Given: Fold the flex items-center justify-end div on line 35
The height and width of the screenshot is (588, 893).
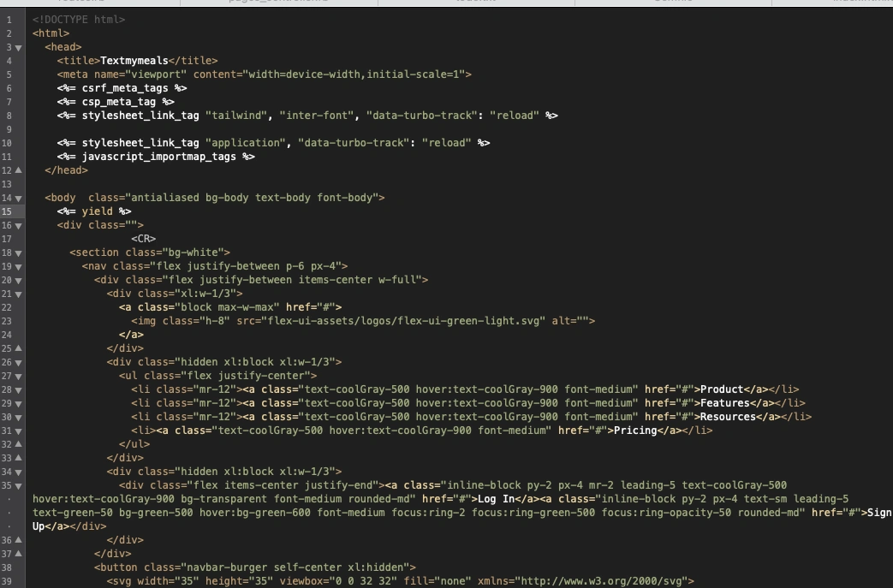Looking at the screenshot, I should tap(19, 485).
